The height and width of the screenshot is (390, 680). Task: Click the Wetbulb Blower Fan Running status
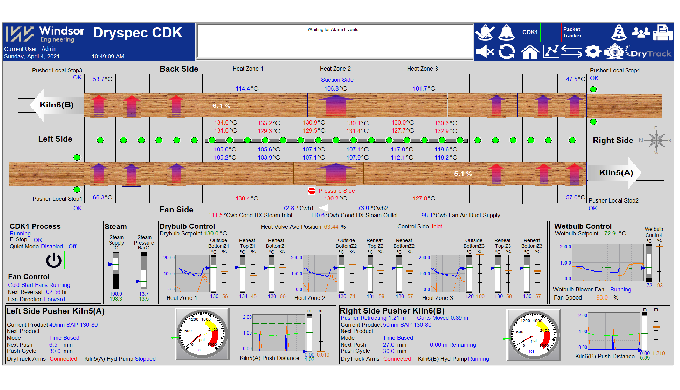click(x=621, y=289)
